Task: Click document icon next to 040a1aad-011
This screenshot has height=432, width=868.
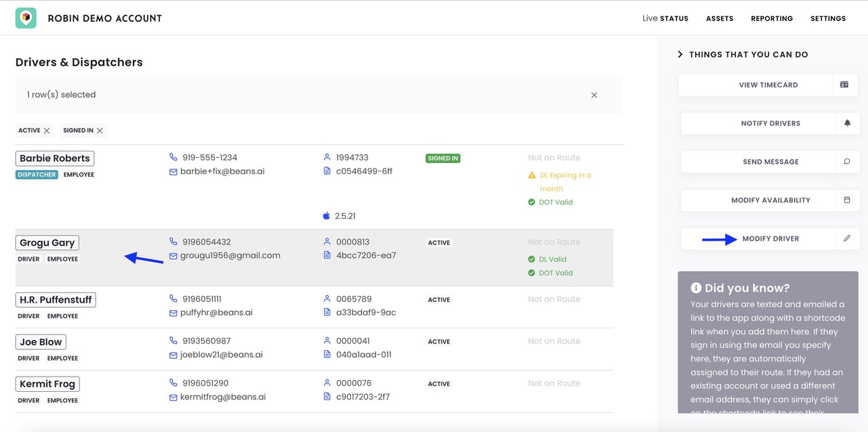Action: [327, 354]
